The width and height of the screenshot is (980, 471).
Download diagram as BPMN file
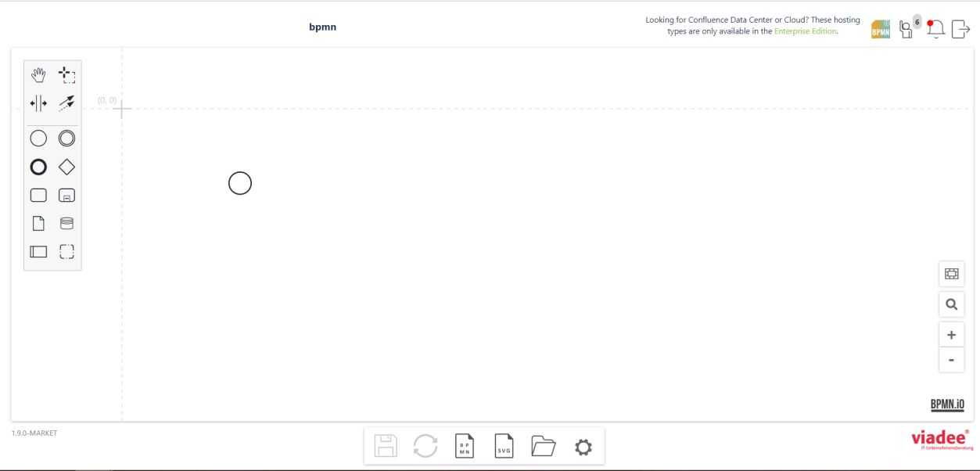[x=465, y=447]
